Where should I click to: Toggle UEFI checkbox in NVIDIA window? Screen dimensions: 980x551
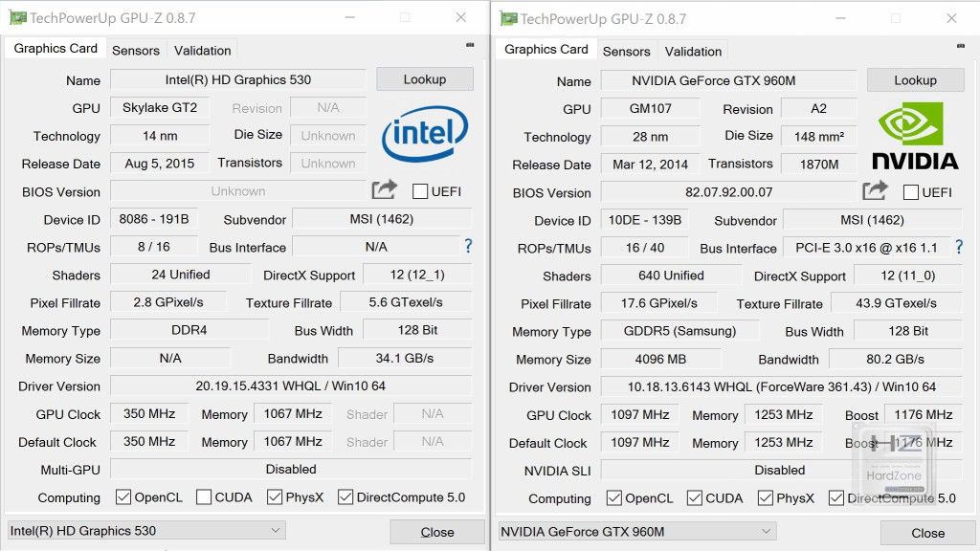point(911,192)
